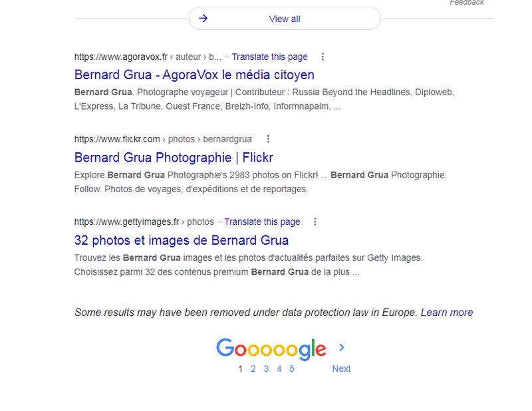532x411 pixels.
Task: Translate the Getty Images result page
Action: tap(262, 221)
